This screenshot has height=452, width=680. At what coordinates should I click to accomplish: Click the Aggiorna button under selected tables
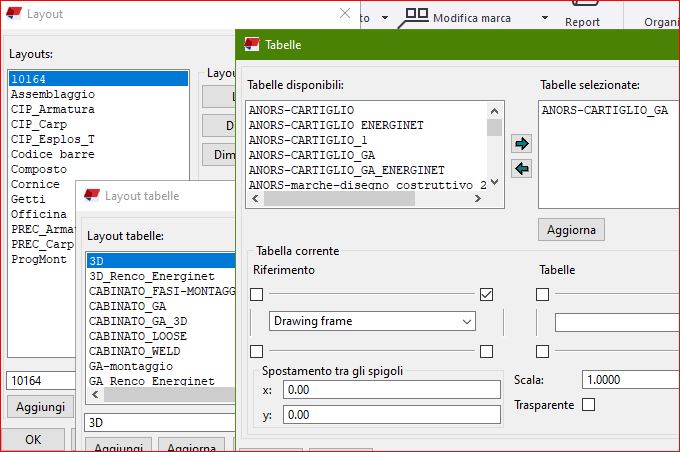571,230
